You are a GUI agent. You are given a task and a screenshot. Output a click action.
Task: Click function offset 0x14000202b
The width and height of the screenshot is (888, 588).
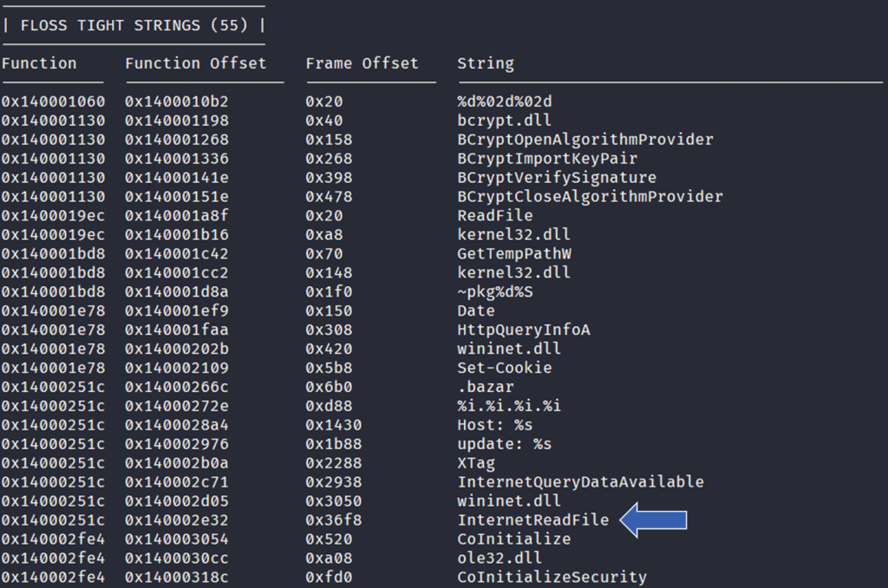177,349
